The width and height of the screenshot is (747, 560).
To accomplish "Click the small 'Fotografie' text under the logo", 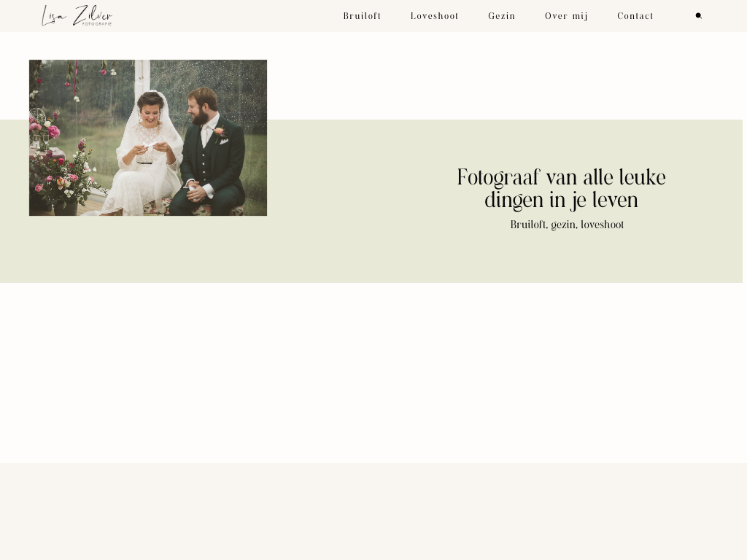I will coord(97,24).
